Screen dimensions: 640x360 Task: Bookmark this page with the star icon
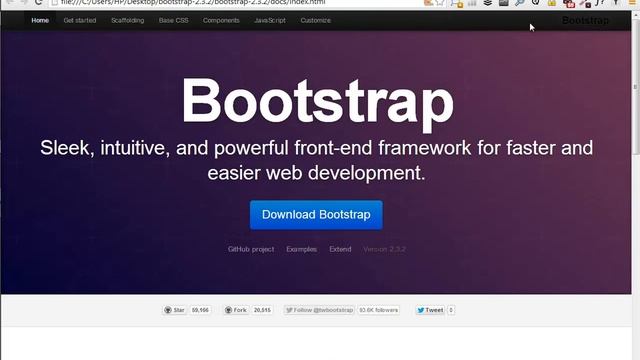440,3
